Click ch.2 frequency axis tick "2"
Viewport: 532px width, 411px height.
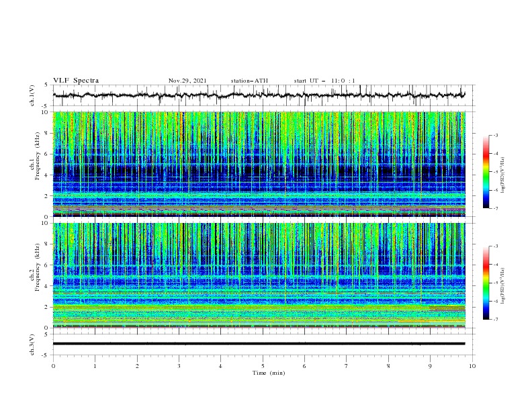pyautogui.click(x=46, y=307)
